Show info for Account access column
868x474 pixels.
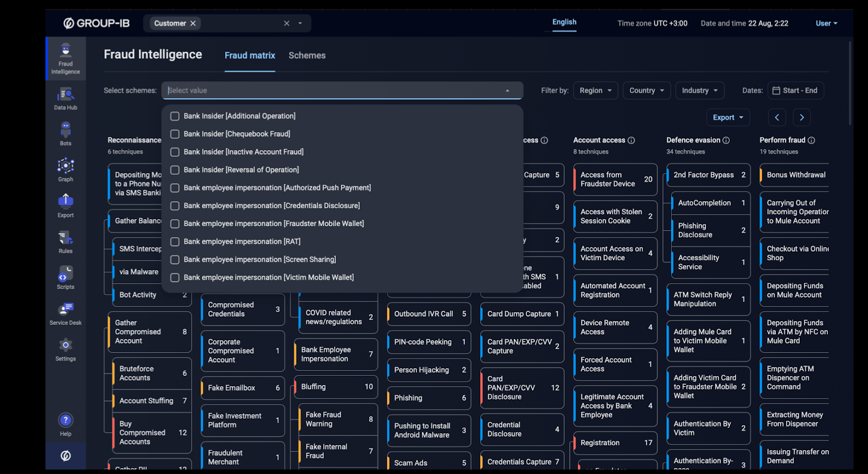coord(631,140)
